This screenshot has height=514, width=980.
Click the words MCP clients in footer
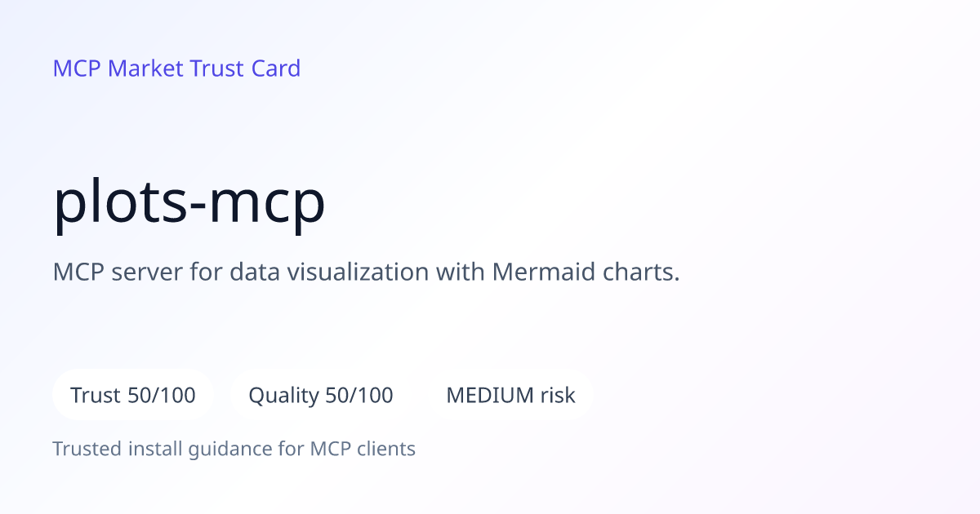pyautogui.click(x=363, y=449)
